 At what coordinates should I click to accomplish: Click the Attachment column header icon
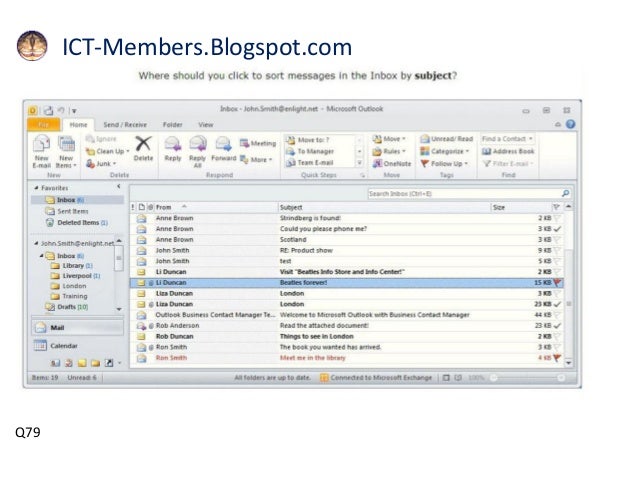pos(151,207)
